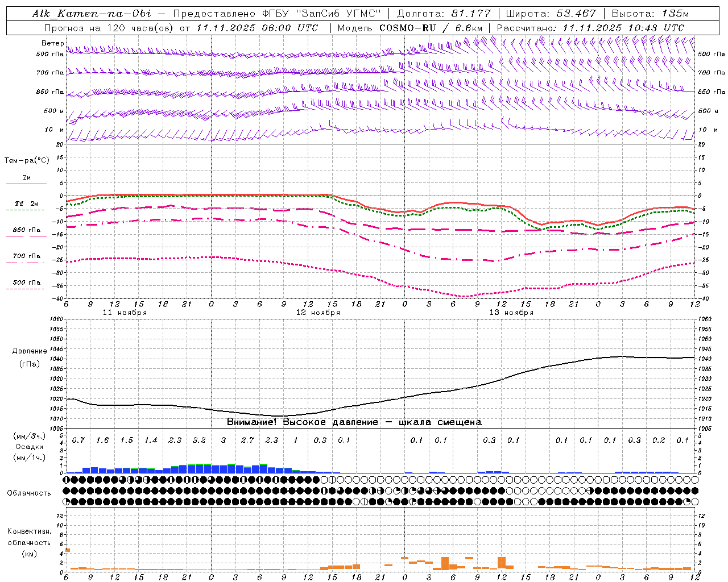Click the 'Td 2м' dew point legend entry
This screenshot has width=728, height=582.
tap(27, 203)
